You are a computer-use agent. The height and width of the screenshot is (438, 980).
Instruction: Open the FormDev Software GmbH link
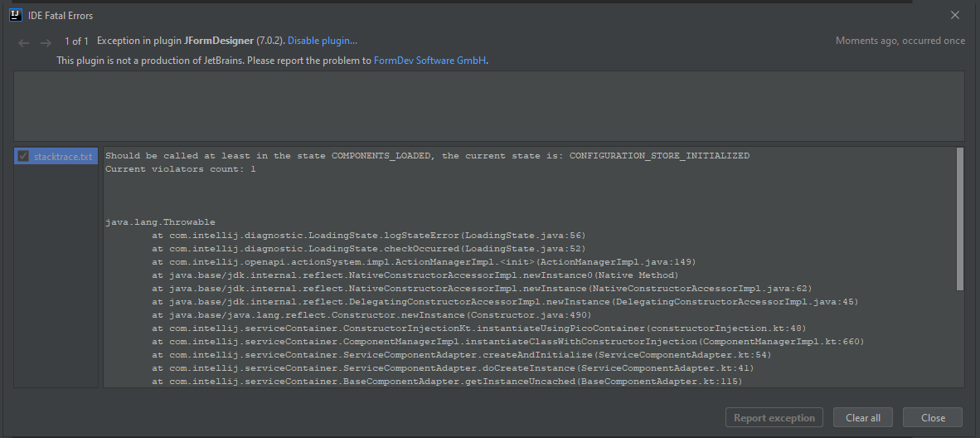[x=430, y=61]
